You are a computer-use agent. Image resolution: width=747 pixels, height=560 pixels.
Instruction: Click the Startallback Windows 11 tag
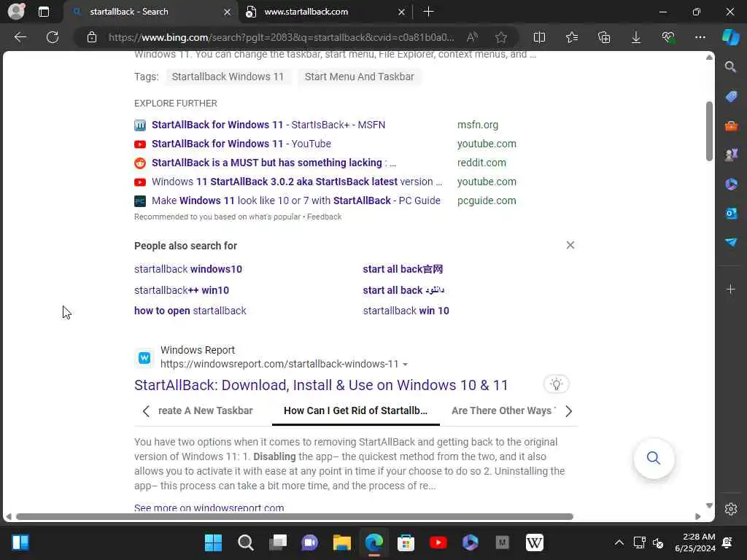click(228, 77)
